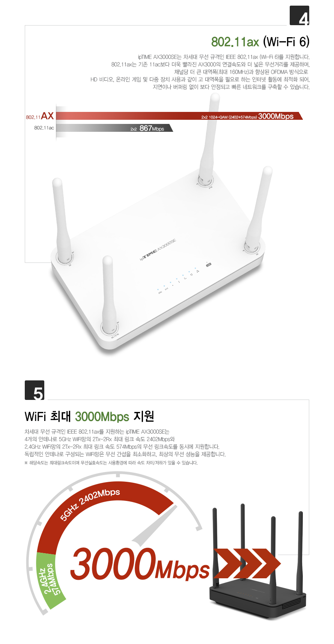The image size is (334, 644).
Task: Click the green 2.4GHz 574Mbps gauge segment
Action: (x=49, y=580)
